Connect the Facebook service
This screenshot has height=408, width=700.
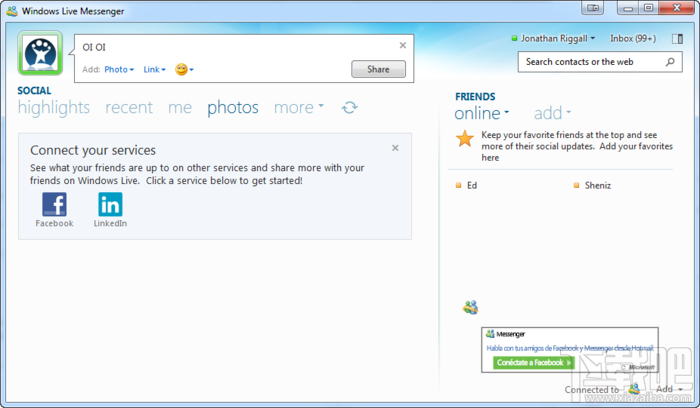[x=54, y=210]
